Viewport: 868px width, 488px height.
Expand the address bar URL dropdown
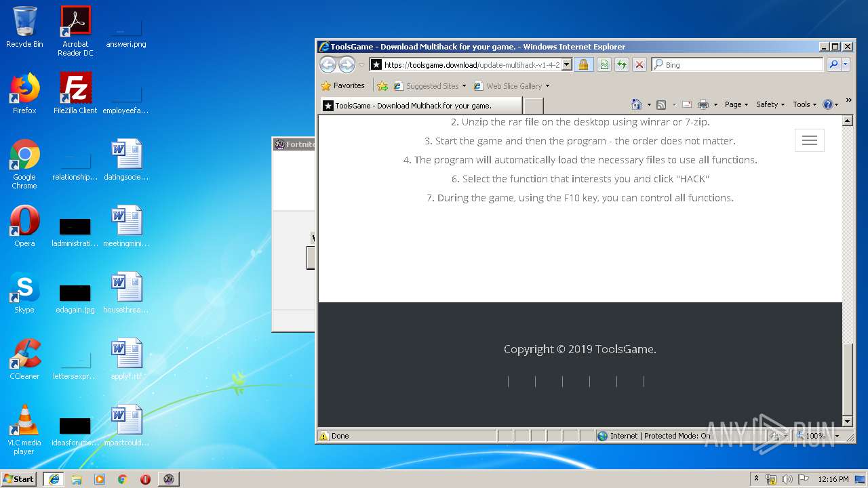567,65
